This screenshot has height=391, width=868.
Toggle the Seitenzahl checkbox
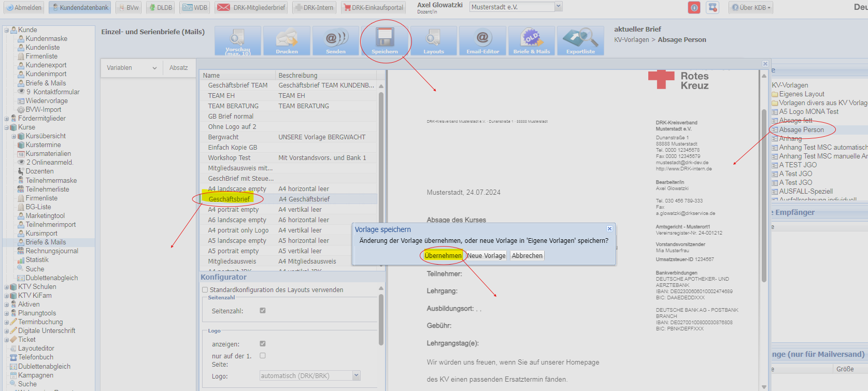263,311
